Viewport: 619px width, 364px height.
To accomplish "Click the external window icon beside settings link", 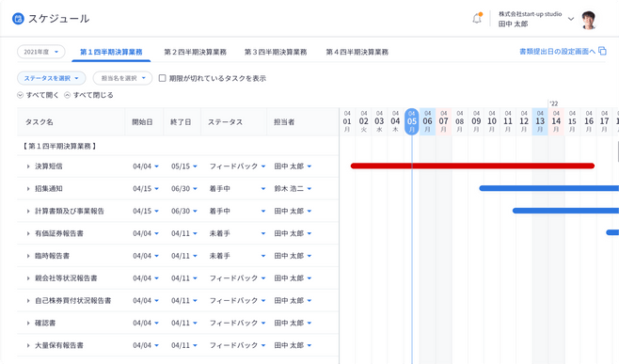I will pyautogui.click(x=602, y=51).
